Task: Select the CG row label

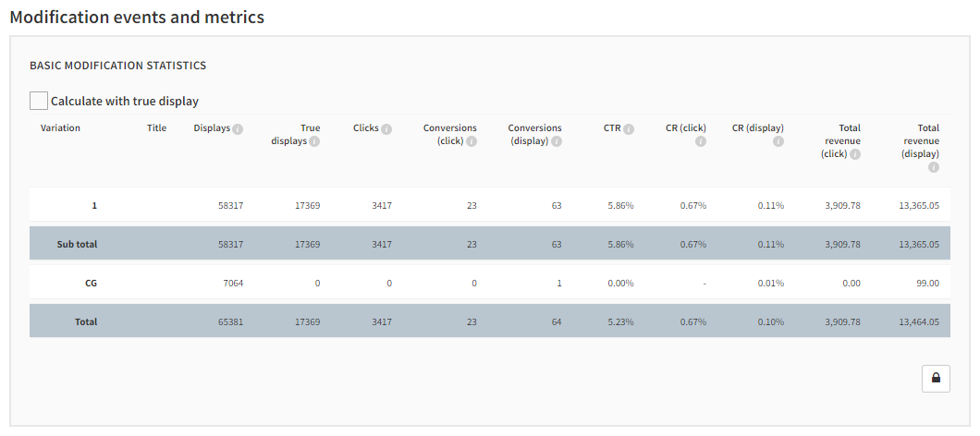Action: 91,284
